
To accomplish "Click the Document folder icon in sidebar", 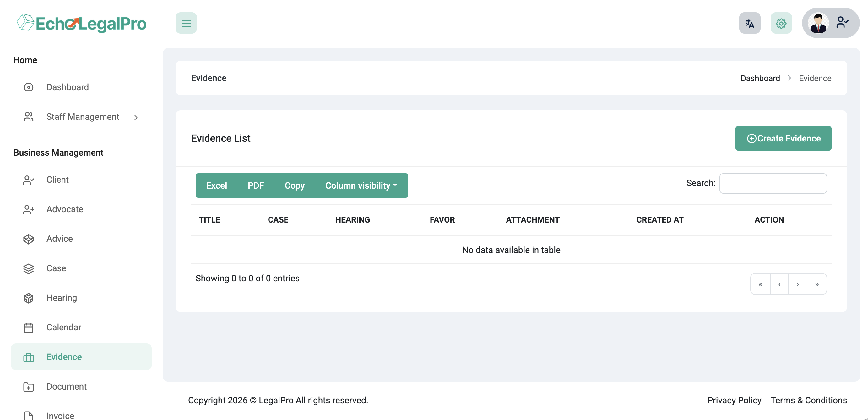I will [29, 387].
